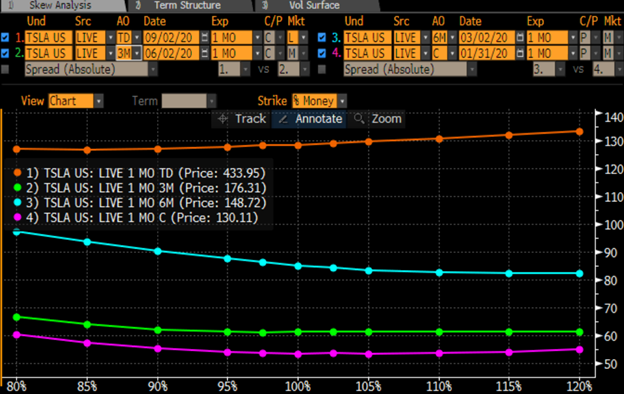Viewport: 624px width, 394px height.
Task: Enable the spread 1 vs 2 checkbox
Action: point(5,69)
